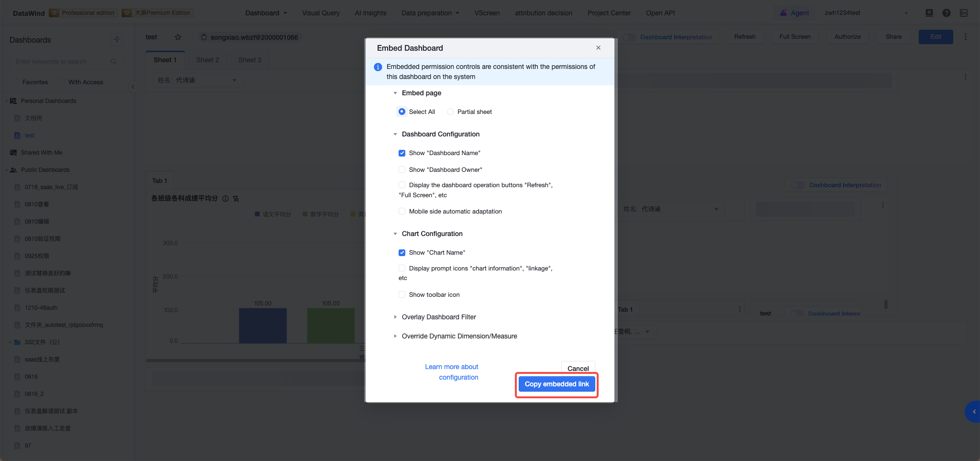Click the plus icon to add a dashboard
The height and width of the screenshot is (461, 980).
point(117,39)
